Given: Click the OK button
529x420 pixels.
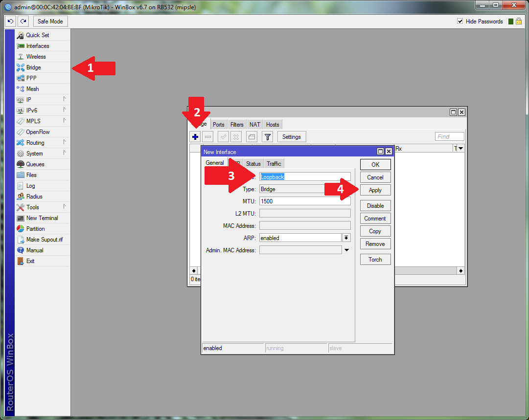Looking at the screenshot, I should point(375,164).
